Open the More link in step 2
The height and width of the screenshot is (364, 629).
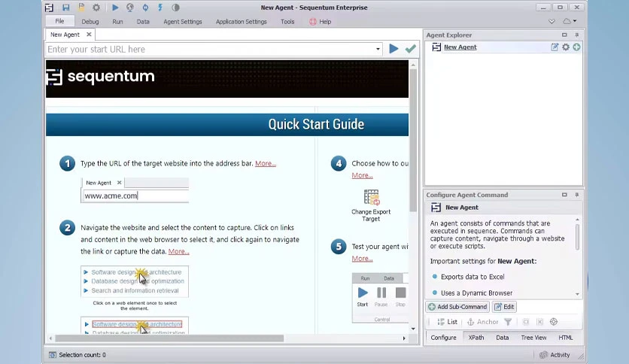[178, 251]
